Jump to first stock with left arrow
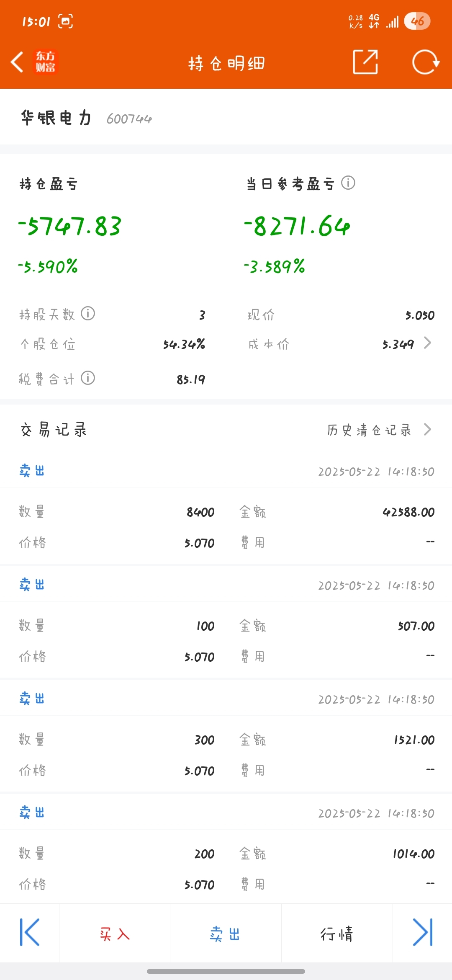 coord(30,932)
